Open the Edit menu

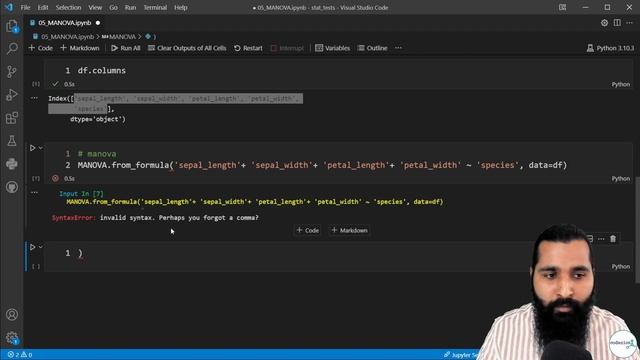pos(43,7)
